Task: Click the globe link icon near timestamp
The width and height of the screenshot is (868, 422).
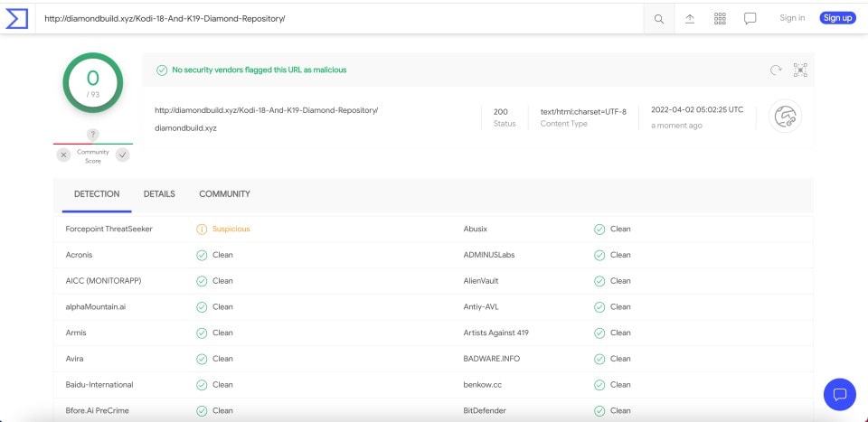Action: (785, 117)
